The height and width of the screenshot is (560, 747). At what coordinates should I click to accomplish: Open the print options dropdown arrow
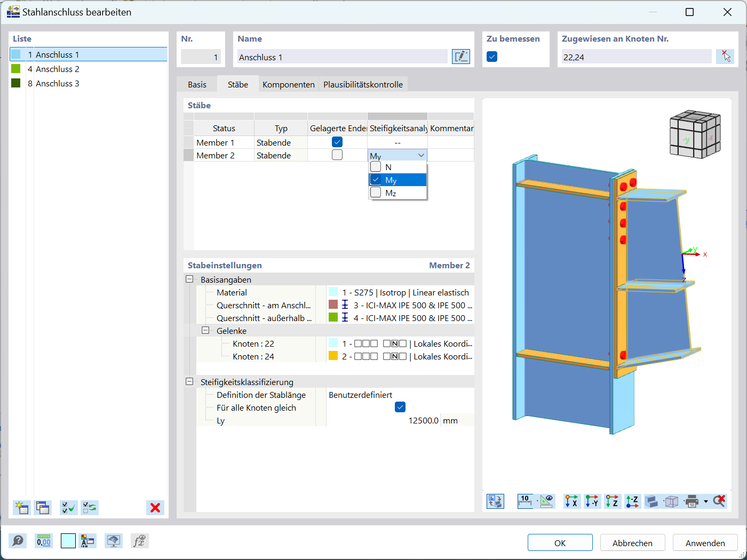click(706, 501)
